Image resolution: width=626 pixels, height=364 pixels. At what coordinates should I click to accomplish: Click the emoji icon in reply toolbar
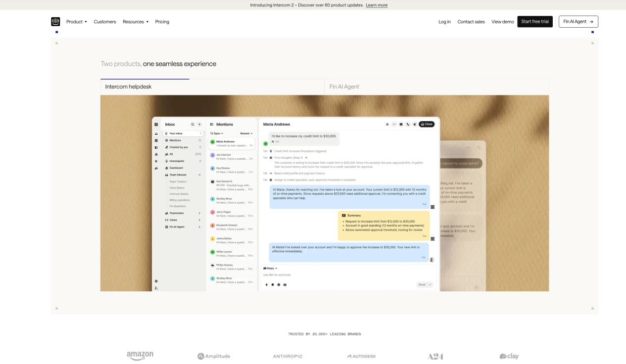click(279, 285)
